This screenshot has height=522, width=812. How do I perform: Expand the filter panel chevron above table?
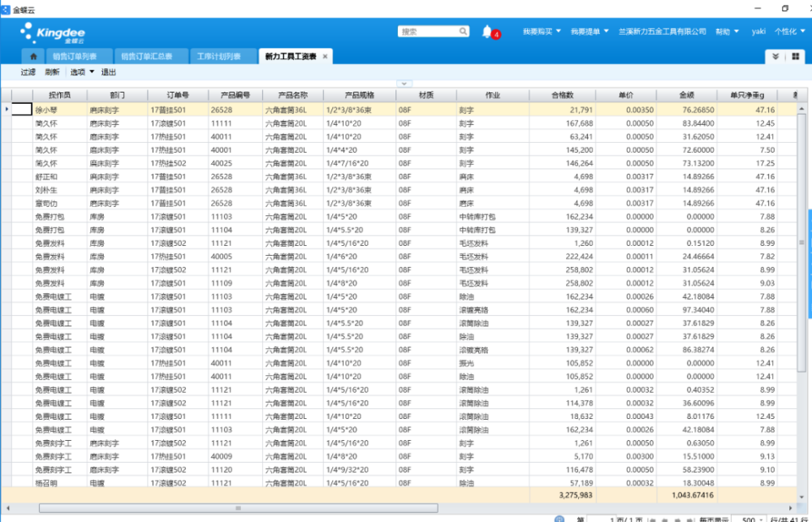point(405,84)
